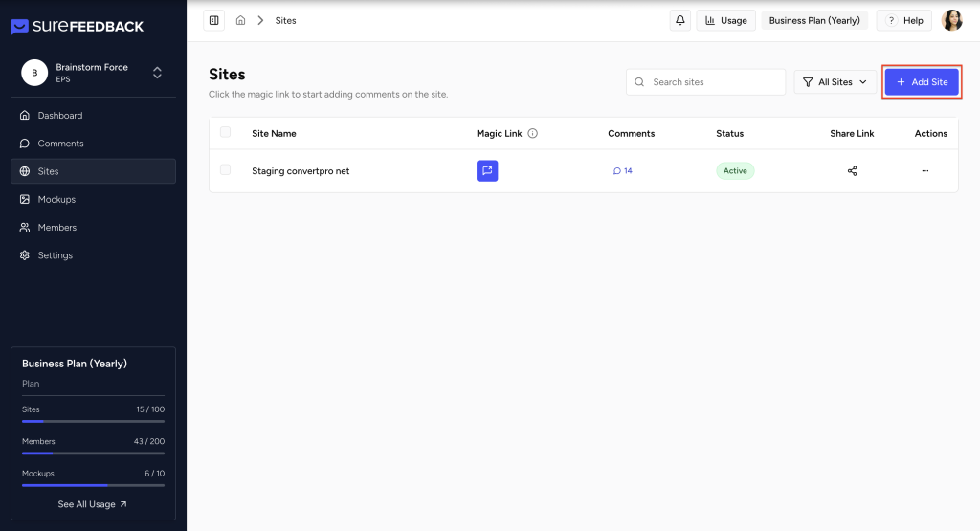This screenshot has width=980, height=531.
Task: Open the Business Plan (Yearly) top button
Action: [x=813, y=20]
